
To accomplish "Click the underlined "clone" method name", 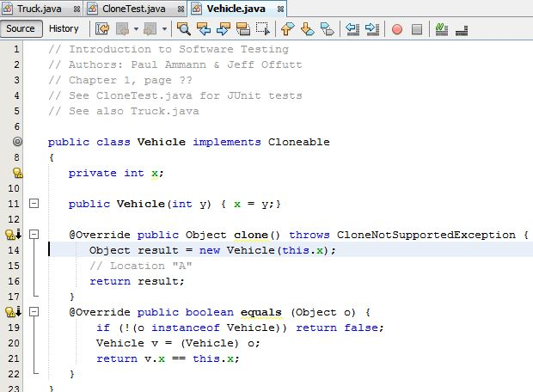I will click(x=251, y=235).
